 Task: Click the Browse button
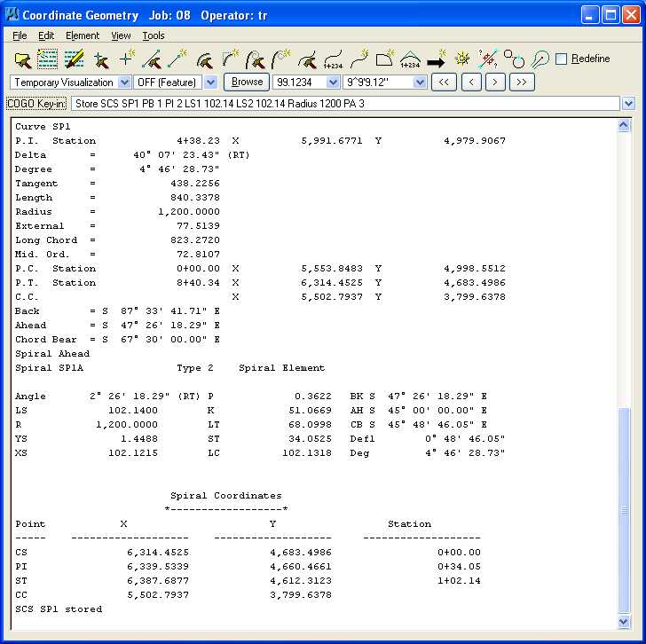(247, 82)
